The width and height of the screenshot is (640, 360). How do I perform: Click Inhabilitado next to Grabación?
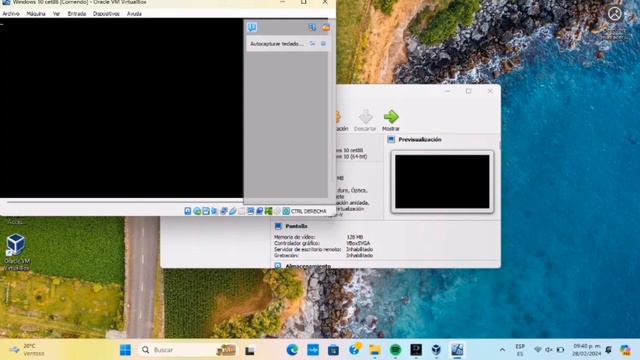pos(360,256)
